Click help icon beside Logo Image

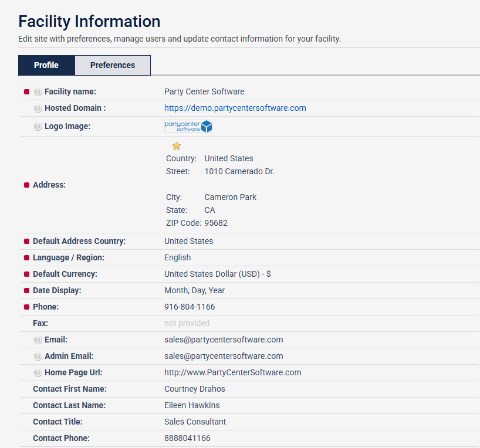click(x=38, y=126)
